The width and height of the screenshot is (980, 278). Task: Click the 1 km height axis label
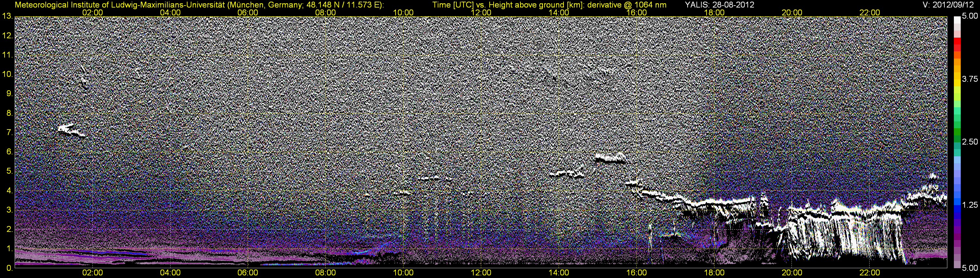tap(9, 249)
